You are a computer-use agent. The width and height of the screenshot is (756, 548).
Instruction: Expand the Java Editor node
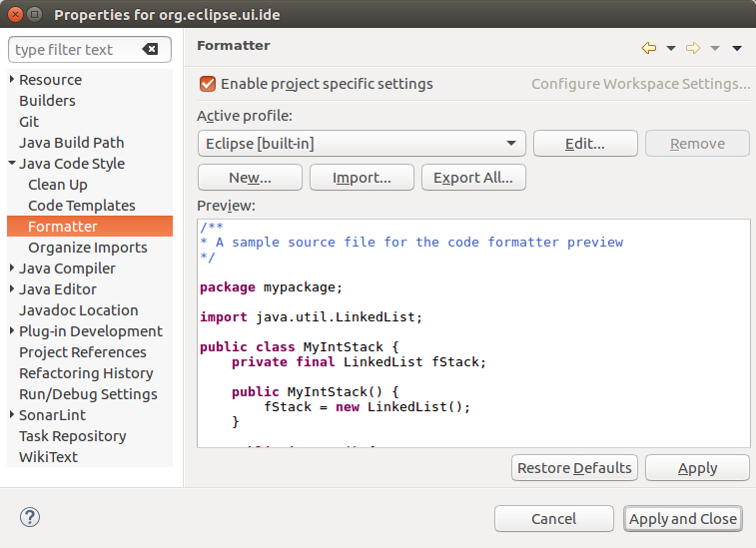click(x=12, y=288)
